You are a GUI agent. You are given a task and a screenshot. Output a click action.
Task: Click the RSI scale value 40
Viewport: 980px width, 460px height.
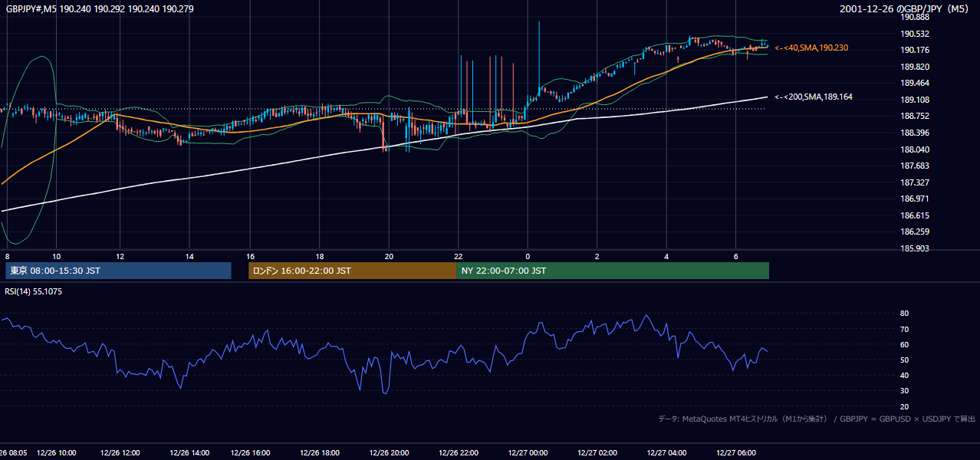click(x=904, y=375)
